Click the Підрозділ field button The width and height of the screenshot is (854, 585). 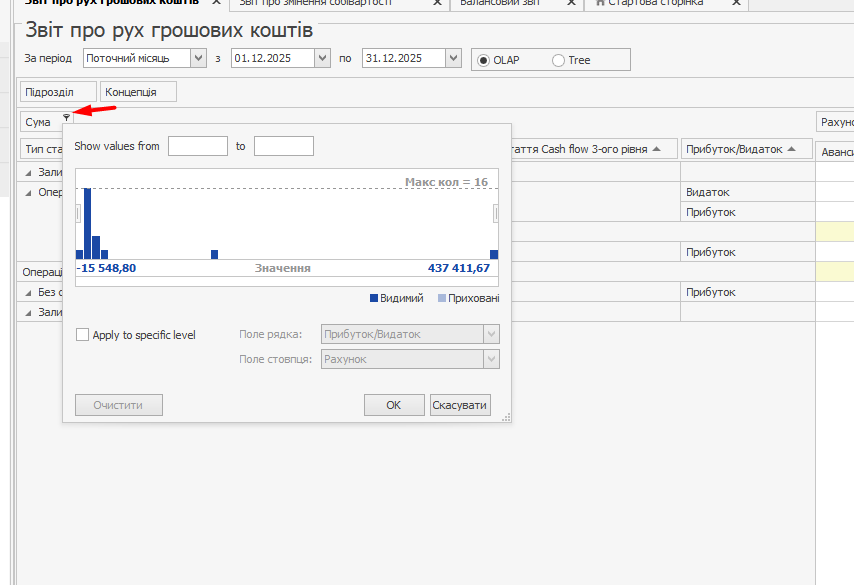(49, 92)
